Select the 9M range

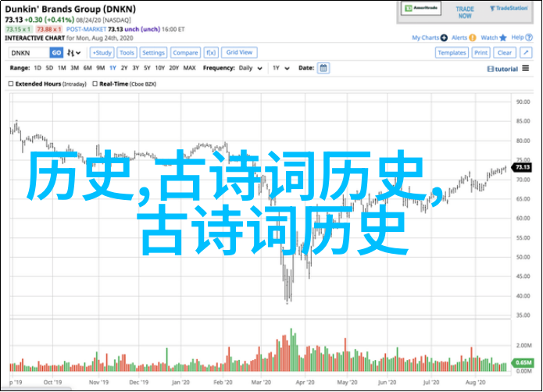pyautogui.click(x=101, y=68)
